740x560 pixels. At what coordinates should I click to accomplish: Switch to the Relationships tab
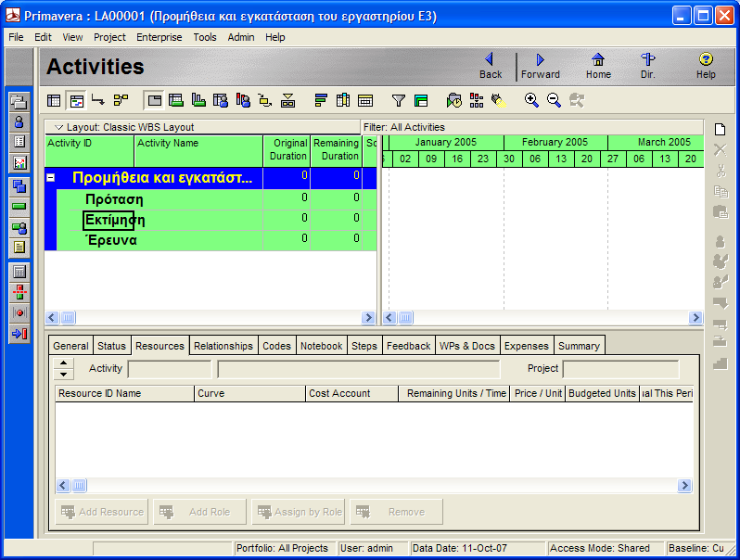[223, 346]
